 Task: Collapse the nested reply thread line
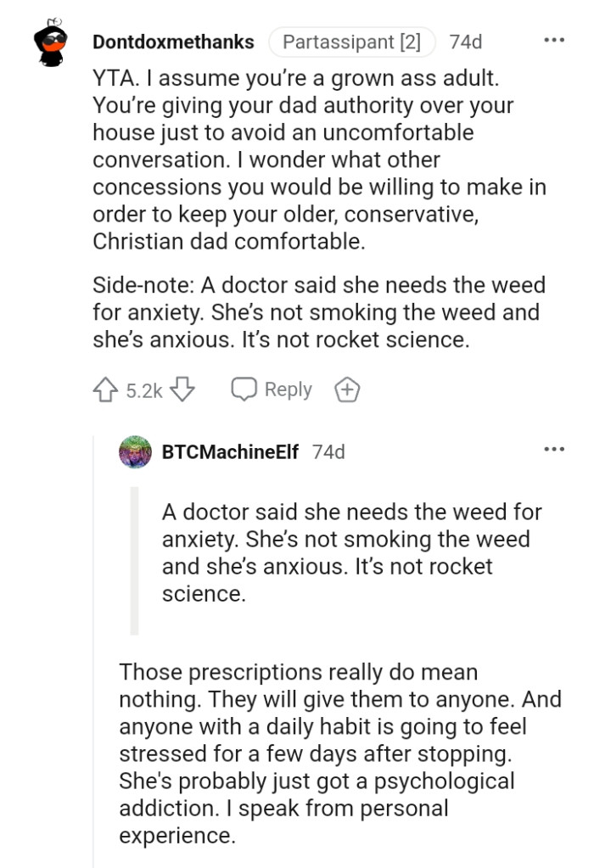93,636
